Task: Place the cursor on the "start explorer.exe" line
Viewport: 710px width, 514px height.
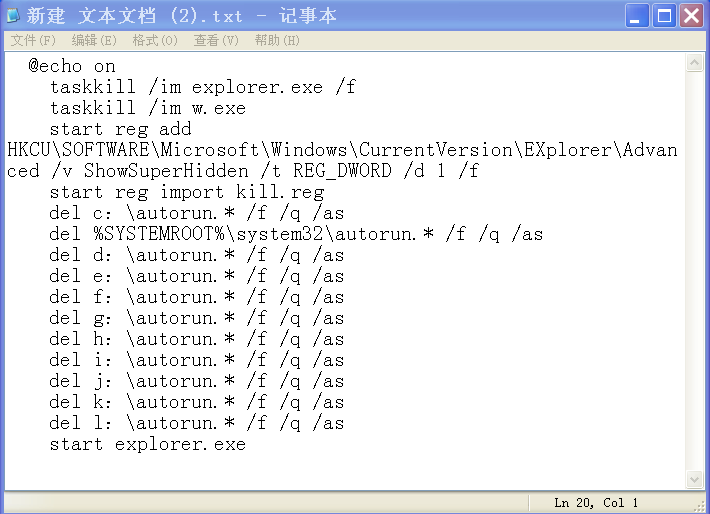Action: [x=147, y=444]
